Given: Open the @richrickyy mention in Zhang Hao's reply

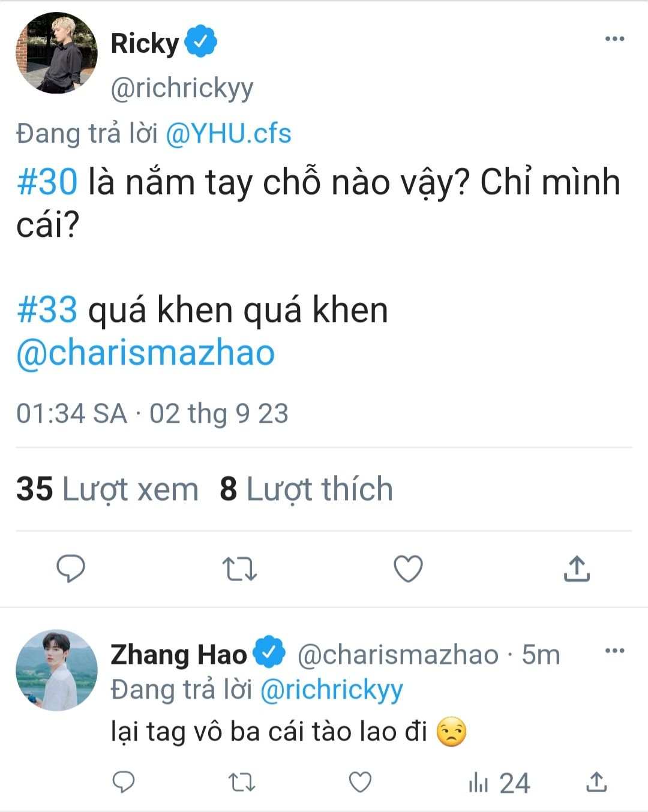Looking at the screenshot, I should click(331, 690).
